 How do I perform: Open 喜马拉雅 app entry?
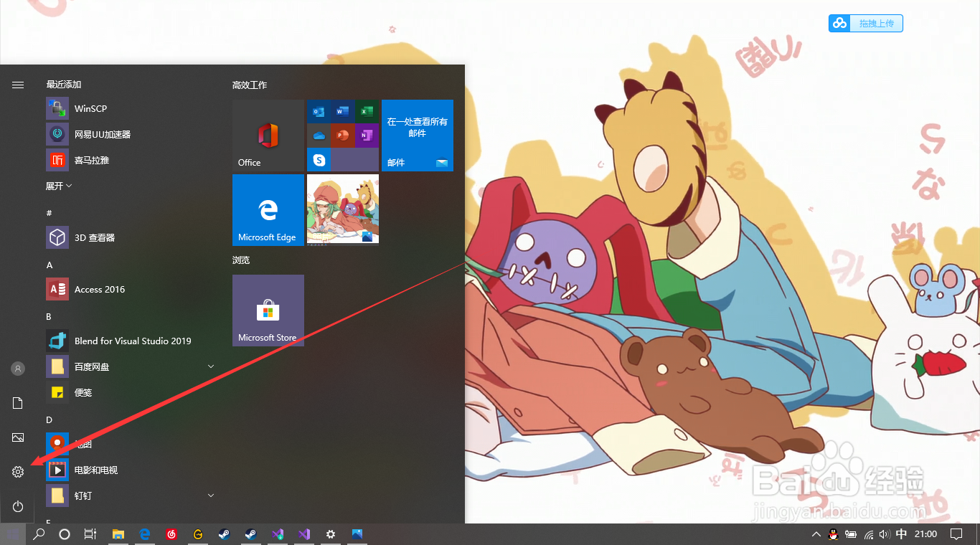coord(131,160)
